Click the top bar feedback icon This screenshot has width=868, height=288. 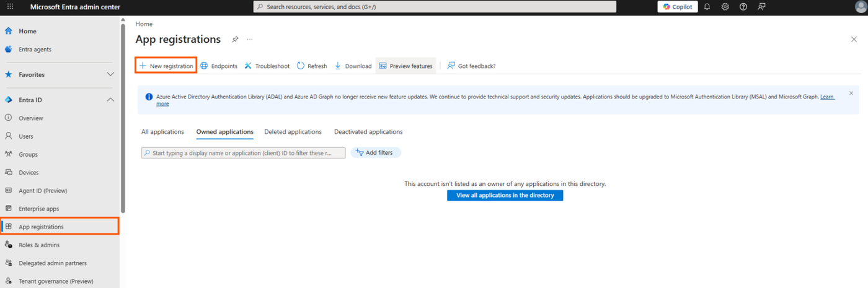coord(761,7)
